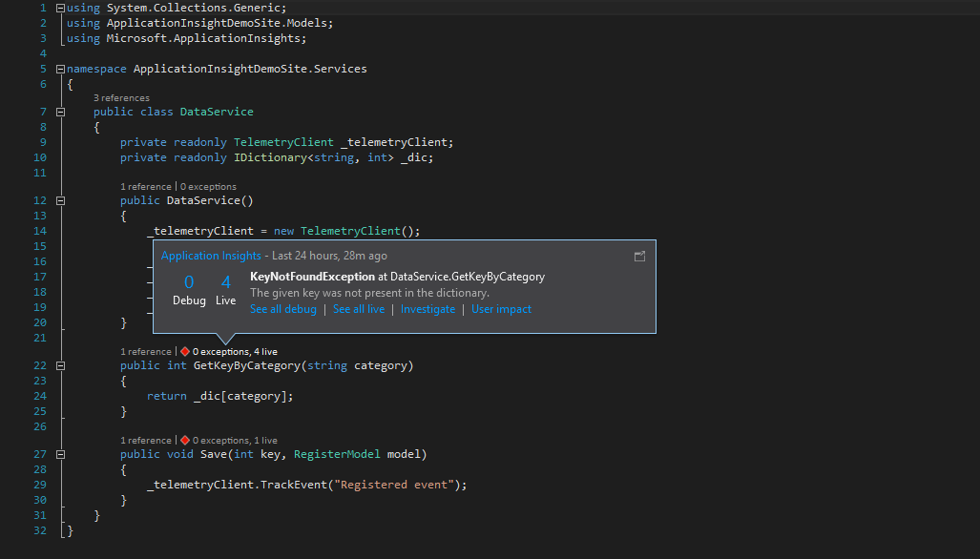Screen dimensions: 980x559
Task: Click 'Save' method name on line 27
Action: click(x=213, y=454)
